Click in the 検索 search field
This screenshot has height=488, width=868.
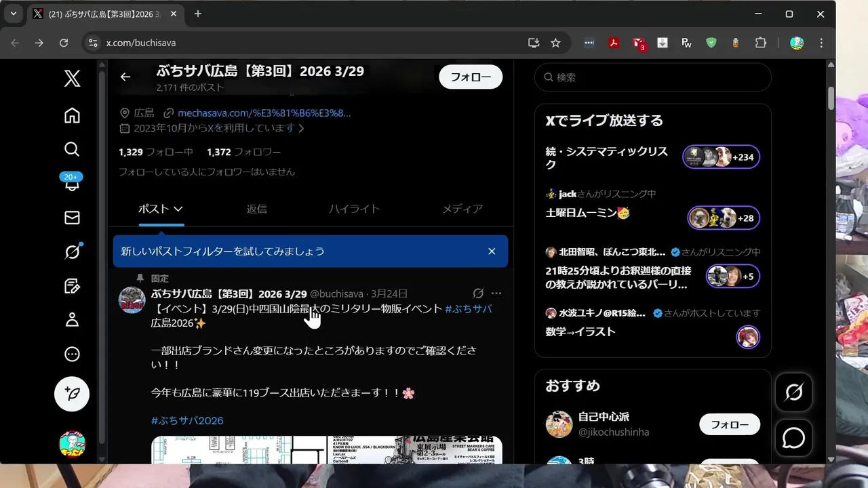[x=652, y=77]
